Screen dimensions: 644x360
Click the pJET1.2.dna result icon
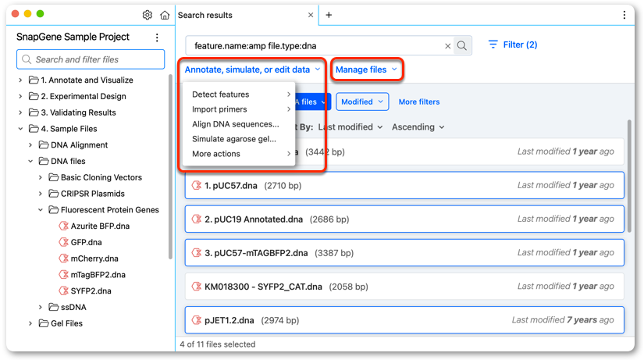click(197, 320)
